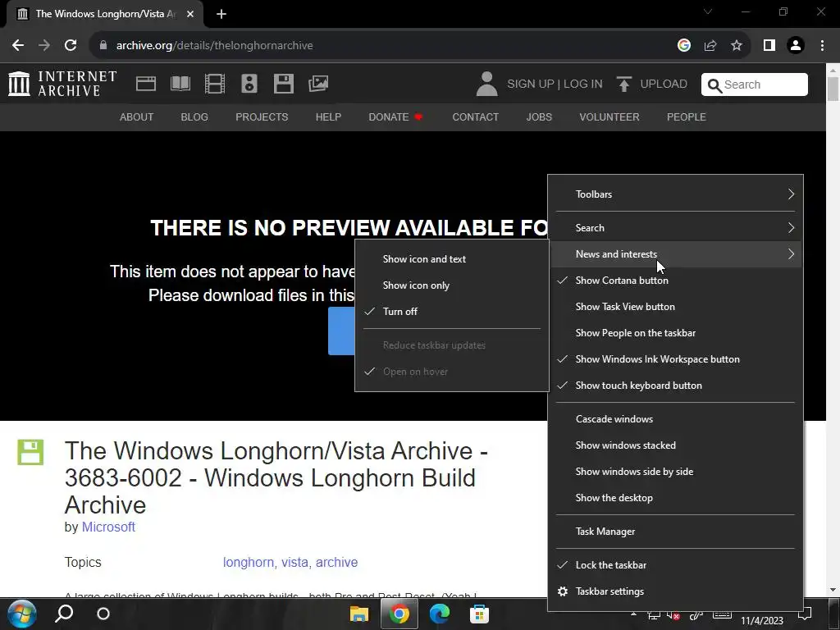The image size is (840, 630).
Task: Click the Internet Archive search field
Action: click(755, 84)
